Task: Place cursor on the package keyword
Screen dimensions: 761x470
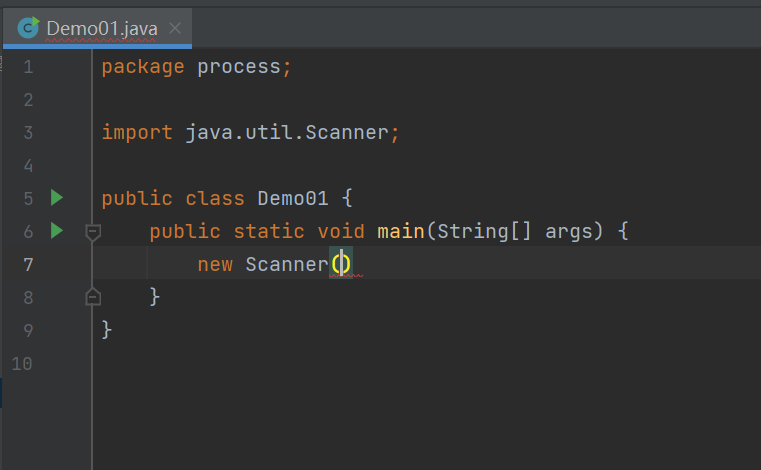Action: point(143,67)
